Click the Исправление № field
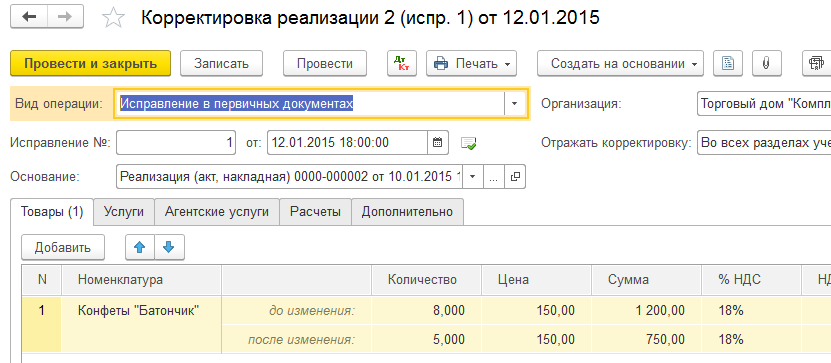This screenshot has width=831, height=363. tap(176, 143)
